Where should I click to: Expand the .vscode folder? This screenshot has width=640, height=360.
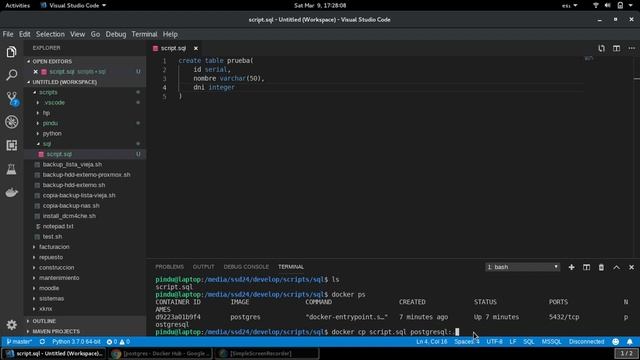(x=55, y=102)
